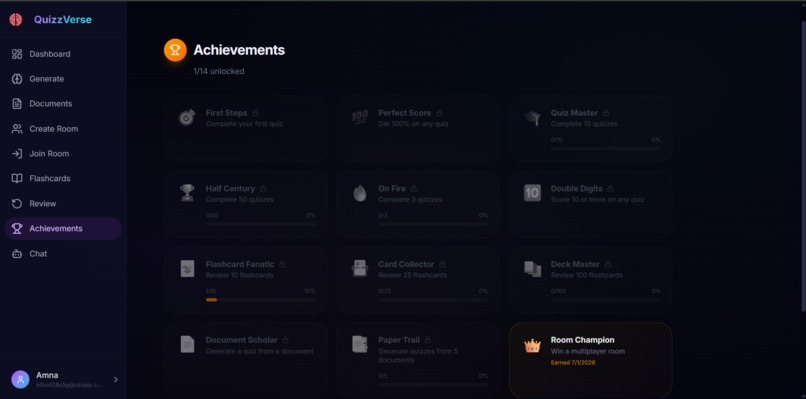Click the page vertical scrollbar

pos(803,165)
